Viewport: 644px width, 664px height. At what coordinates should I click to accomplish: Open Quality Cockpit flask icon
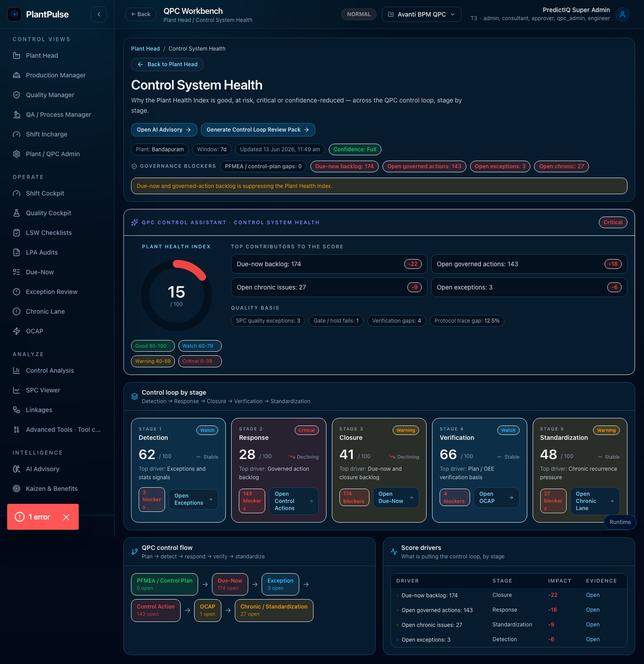pyautogui.click(x=17, y=213)
